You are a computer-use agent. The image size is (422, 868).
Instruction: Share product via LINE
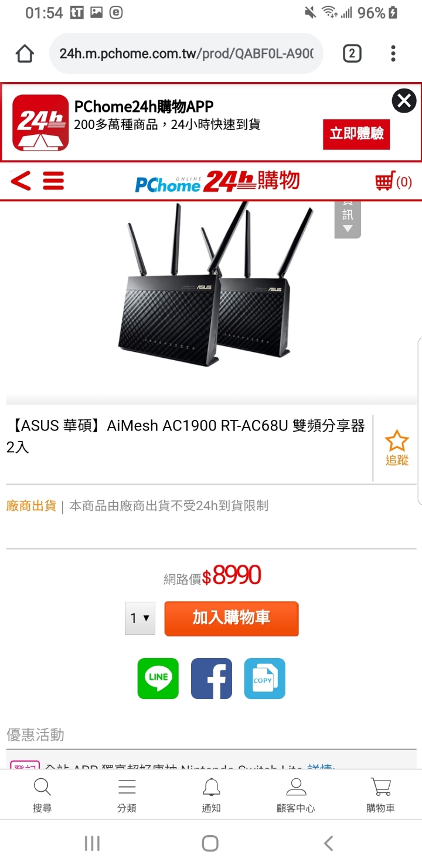tap(158, 679)
